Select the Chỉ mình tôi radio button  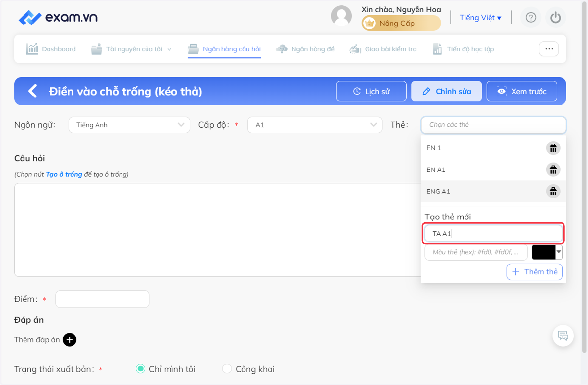coord(140,369)
